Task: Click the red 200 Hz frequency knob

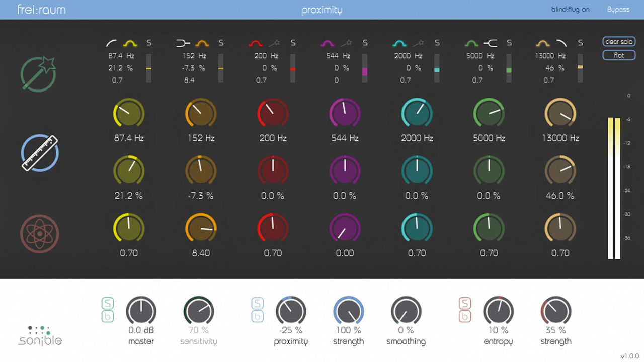Action: (273, 114)
